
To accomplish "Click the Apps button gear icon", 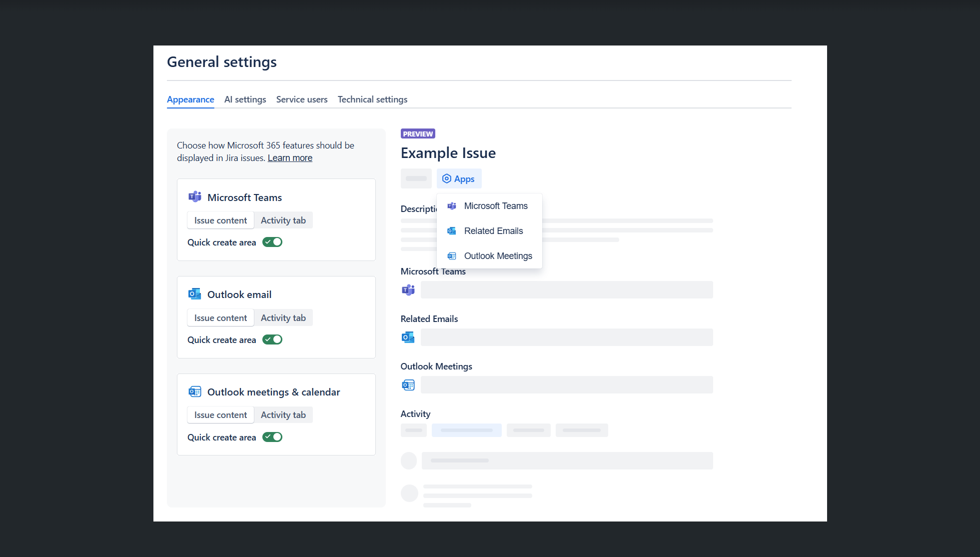I will tap(447, 178).
